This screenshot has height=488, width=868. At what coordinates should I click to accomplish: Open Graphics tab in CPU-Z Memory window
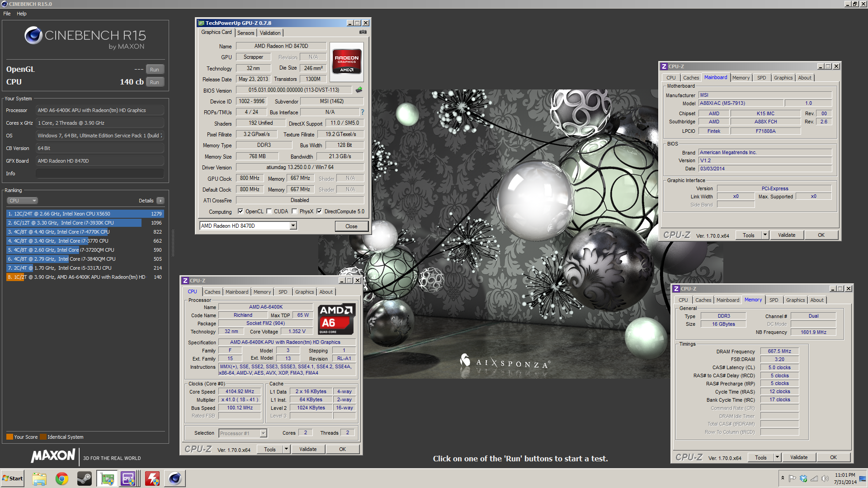tap(796, 300)
